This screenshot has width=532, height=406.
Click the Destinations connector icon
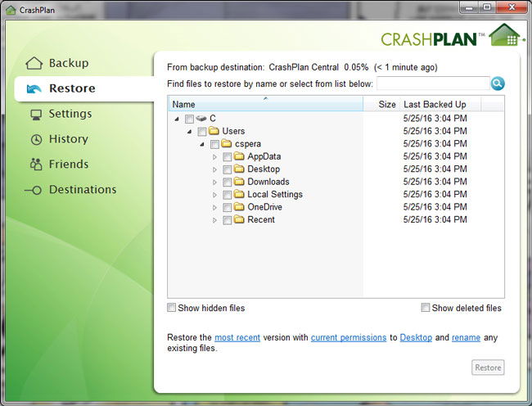pos(34,190)
